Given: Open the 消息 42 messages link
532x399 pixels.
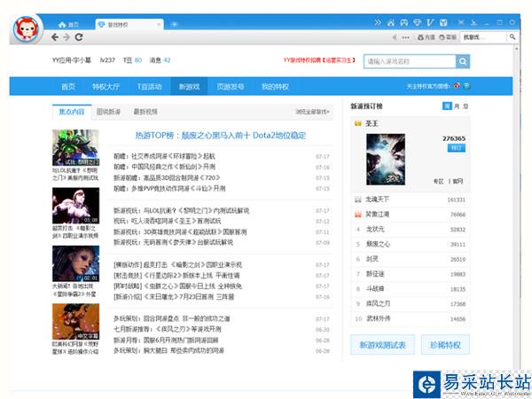Looking at the screenshot, I should coord(160,60).
